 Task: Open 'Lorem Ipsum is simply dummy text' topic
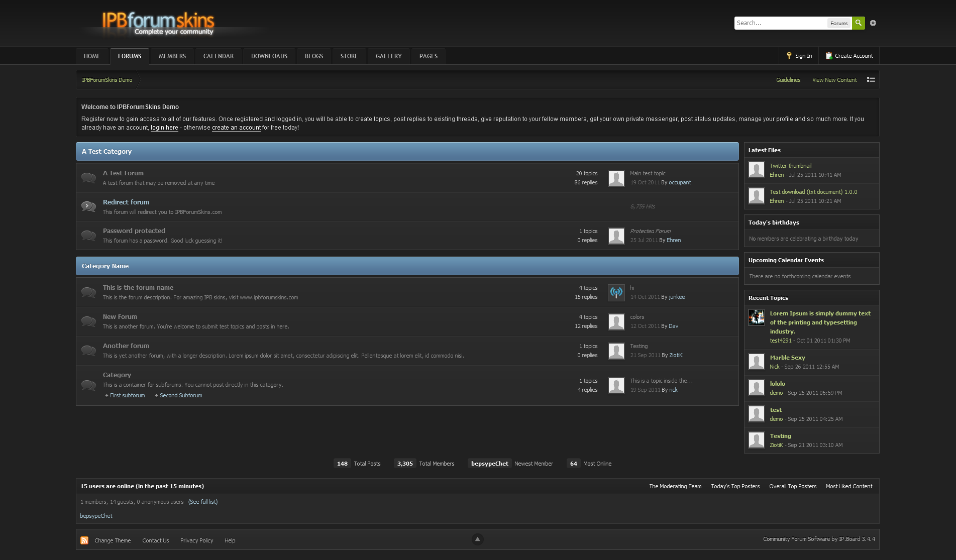pos(820,322)
